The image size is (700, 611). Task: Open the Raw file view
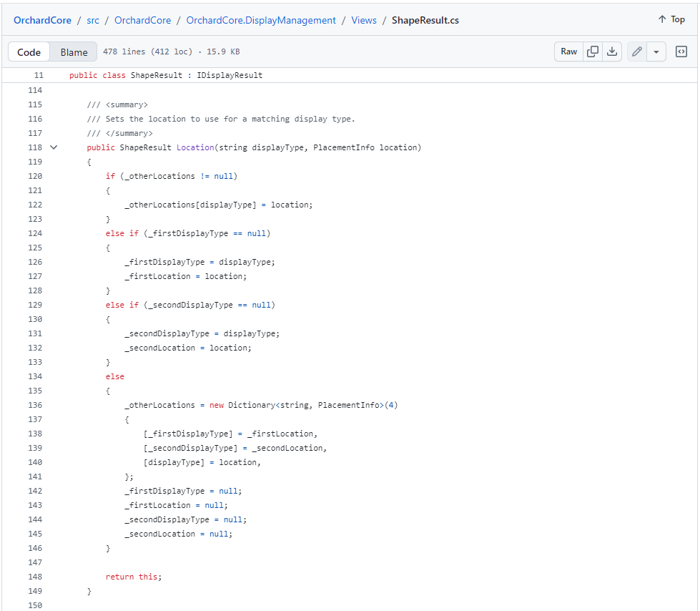[568, 52]
